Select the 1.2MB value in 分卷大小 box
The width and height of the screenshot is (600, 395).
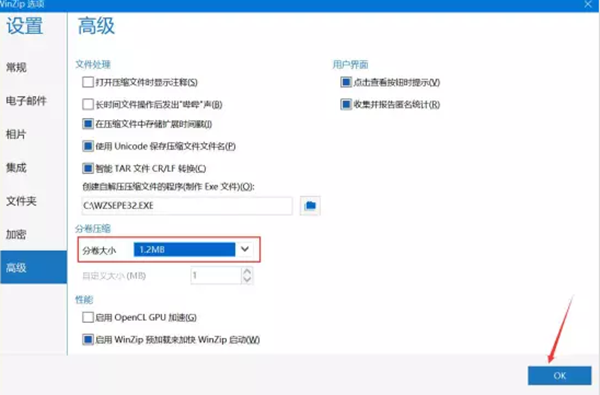coord(184,250)
